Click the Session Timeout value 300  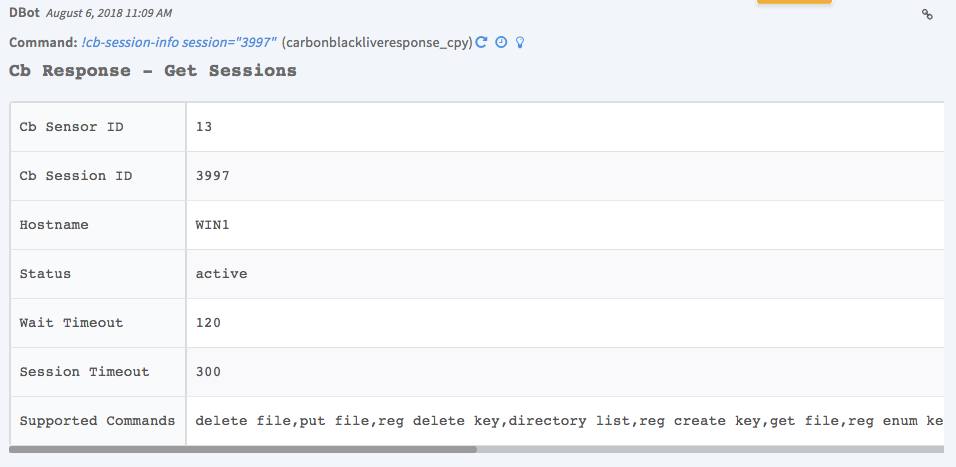(x=208, y=372)
